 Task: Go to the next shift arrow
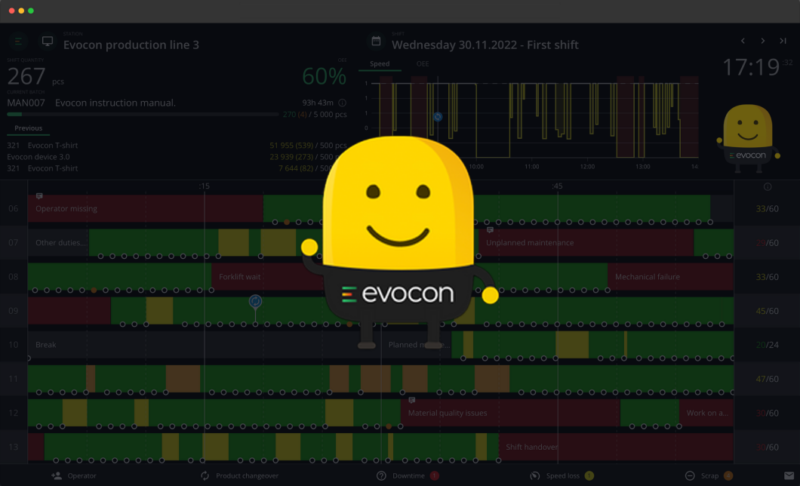(x=763, y=41)
